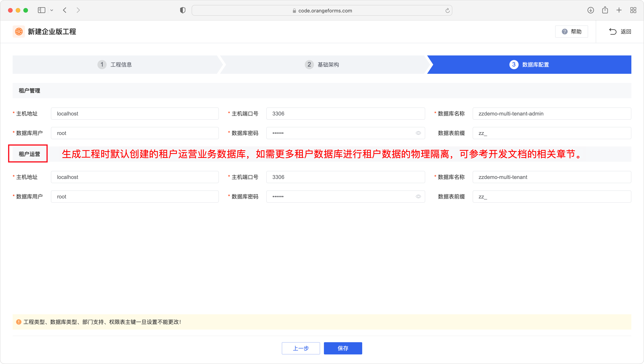The width and height of the screenshot is (644, 364).
Task: Show the 租户管理 password via eye icon
Action: coord(418,133)
